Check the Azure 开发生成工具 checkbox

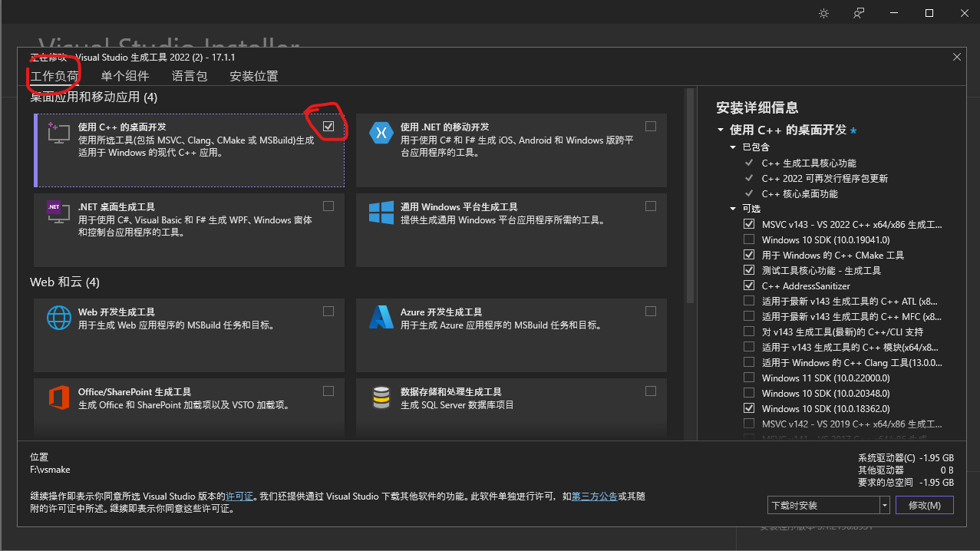pyautogui.click(x=651, y=311)
